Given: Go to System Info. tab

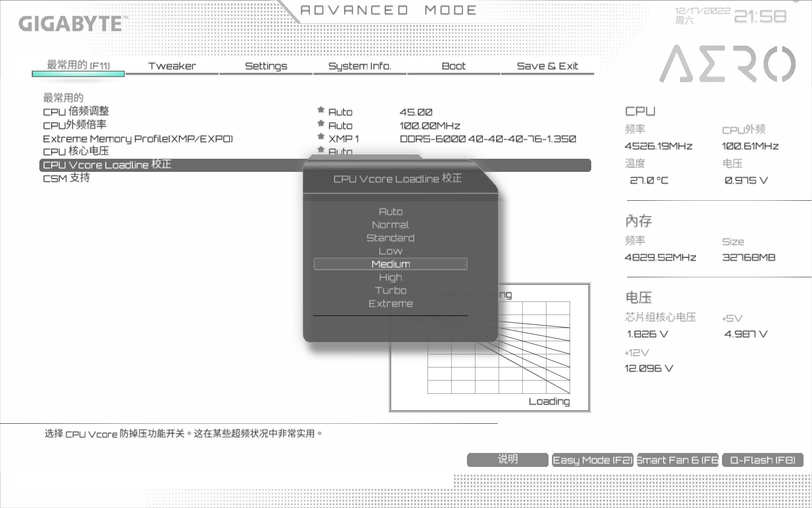Looking at the screenshot, I should click(x=359, y=66).
